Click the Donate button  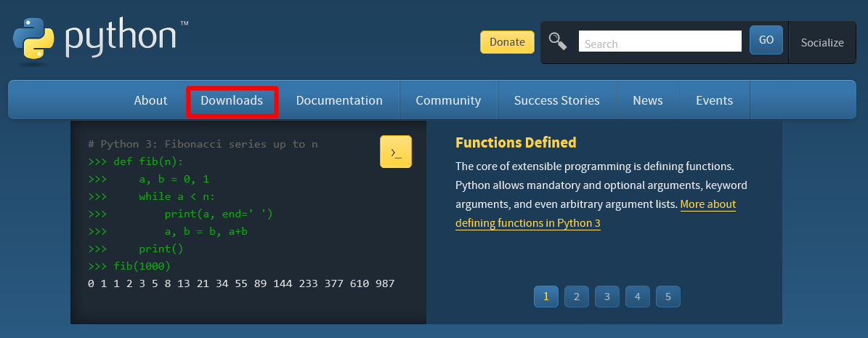[x=507, y=42]
